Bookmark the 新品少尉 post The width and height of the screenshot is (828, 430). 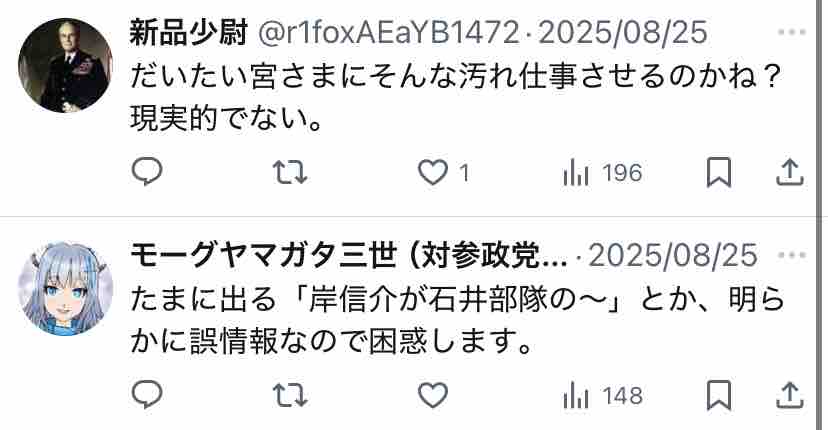[719, 172]
